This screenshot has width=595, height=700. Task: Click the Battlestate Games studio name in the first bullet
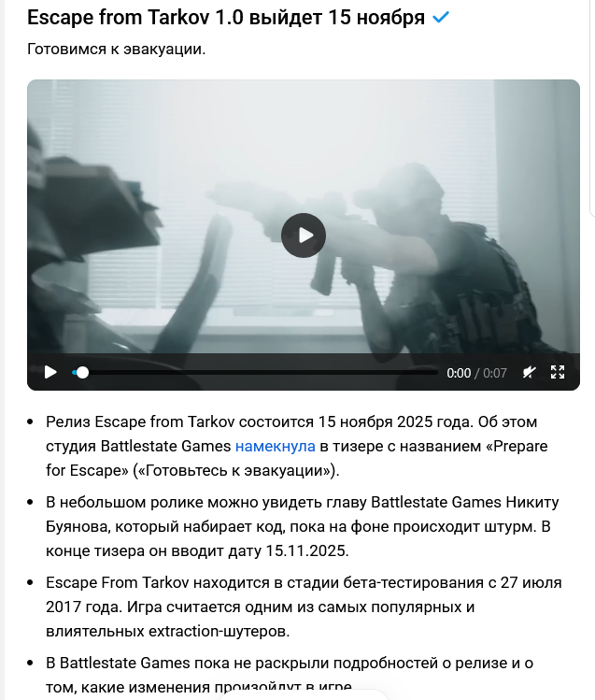165,446
